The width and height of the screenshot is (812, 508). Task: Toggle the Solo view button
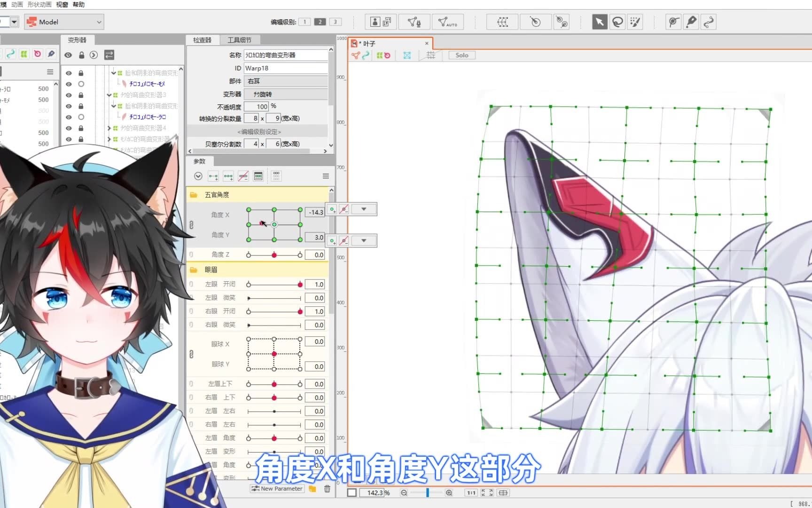click(461, 55)
